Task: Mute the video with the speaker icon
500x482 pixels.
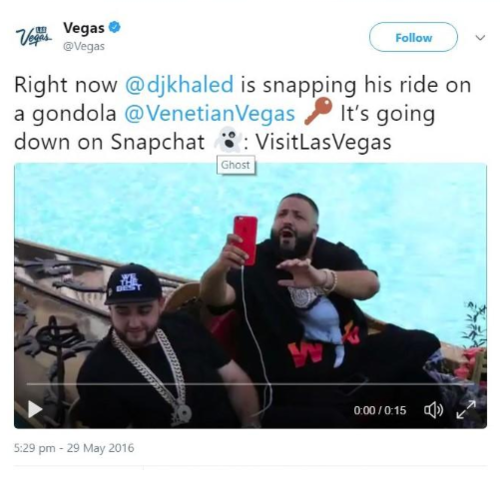Action: coord(433,410)
